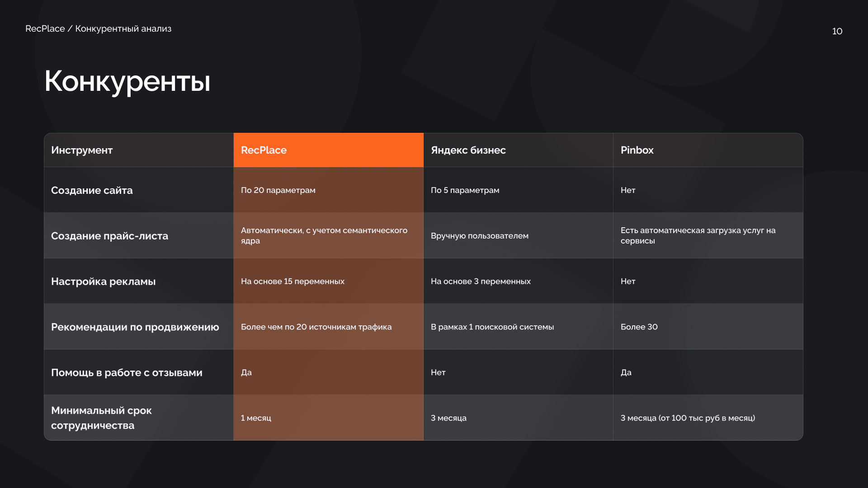Select the Яндекс бизнес column header
The image size is (868, 488).
coord(468,150)
